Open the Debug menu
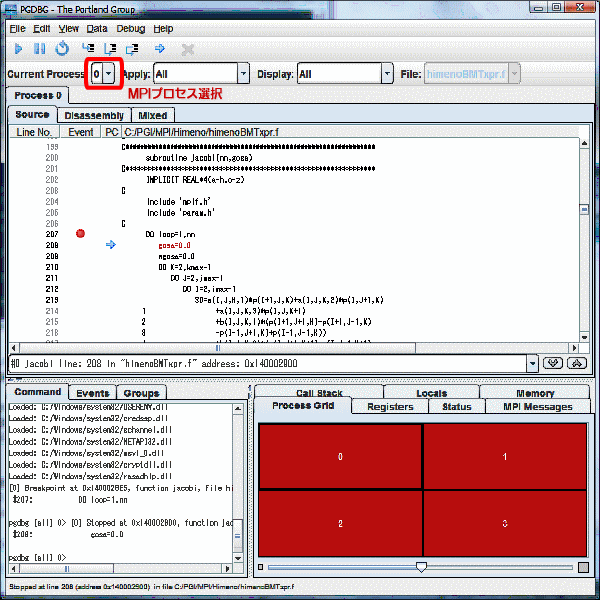This screenshot has width=600, height=600. pos(130,29)
